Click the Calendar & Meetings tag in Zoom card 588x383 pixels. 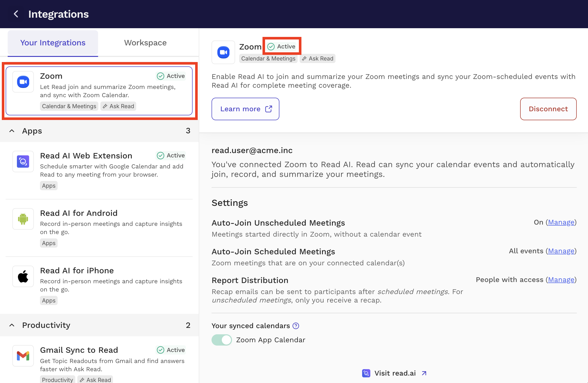[69, 106]
